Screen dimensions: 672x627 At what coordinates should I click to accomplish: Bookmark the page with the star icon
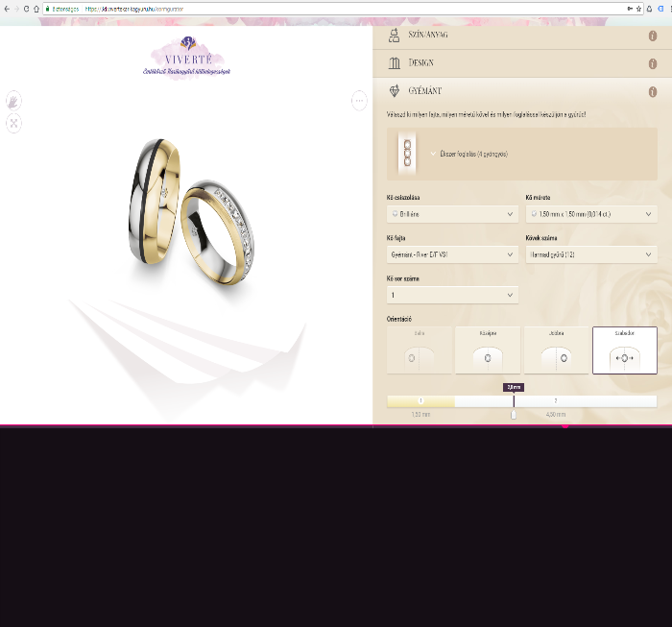coord(638,9)
